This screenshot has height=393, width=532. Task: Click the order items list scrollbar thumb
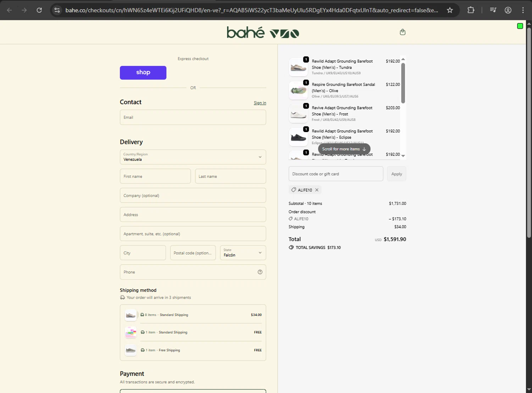pyautogui.click(x=403, y=83)
